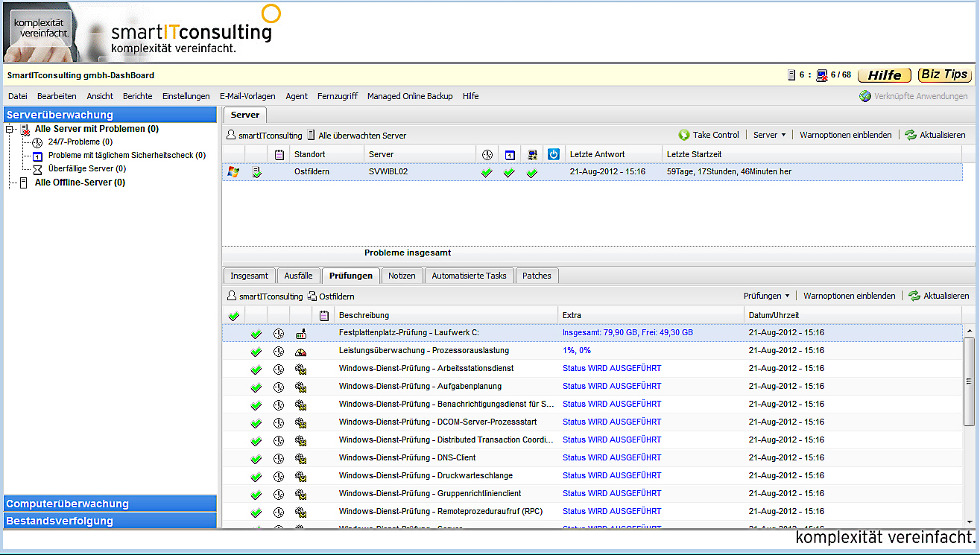Click upper Warnoptionen einblenden

[846, 135]
